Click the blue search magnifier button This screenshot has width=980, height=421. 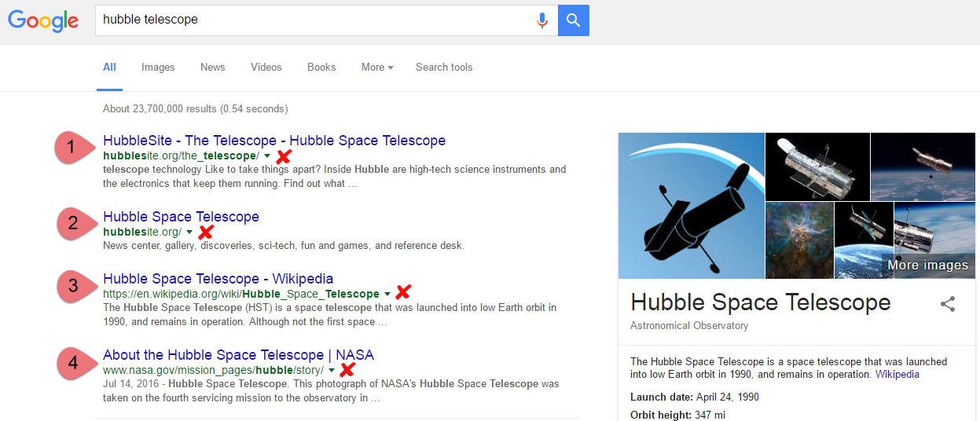(574, 20)
